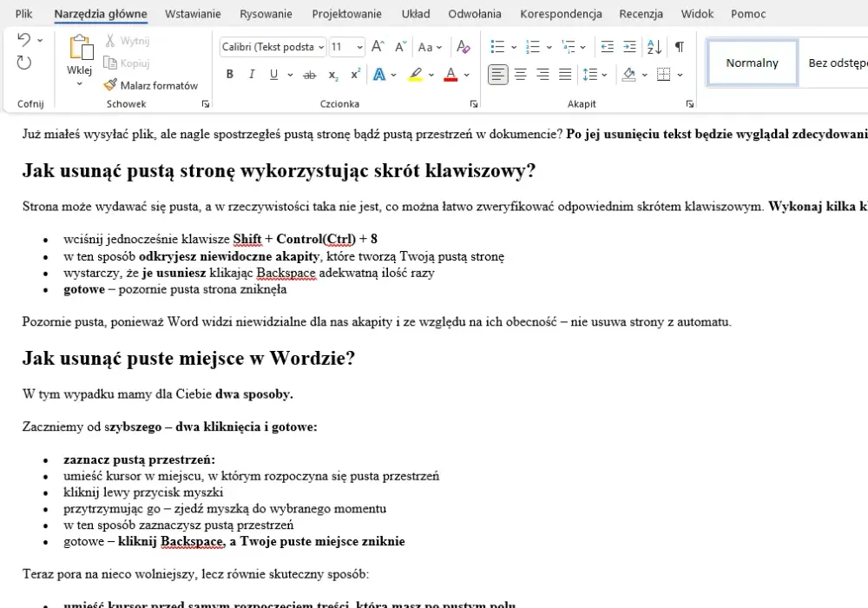Viewport: 868px width, 608px height.
Task: Open Schowek clipboard dialog launcher
Action: (206, 103)
